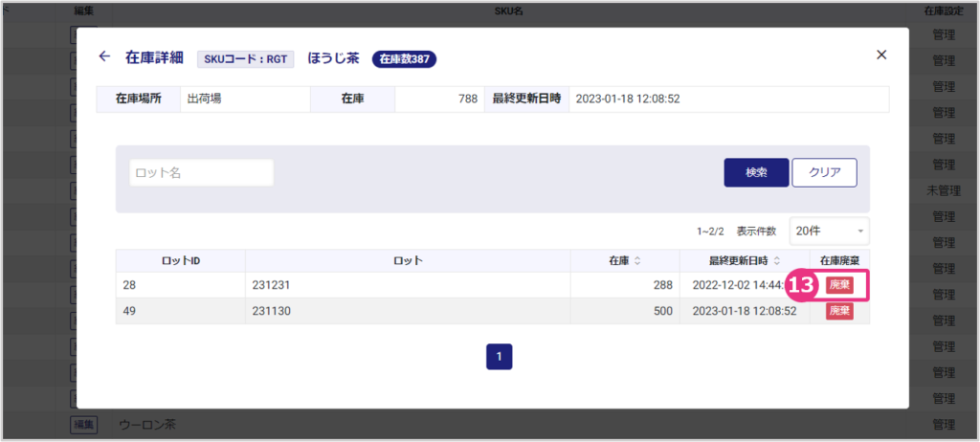Screen dimensions: 980x442
Task: Go to page 1 in pagination
Action: [x=499, y=356]
